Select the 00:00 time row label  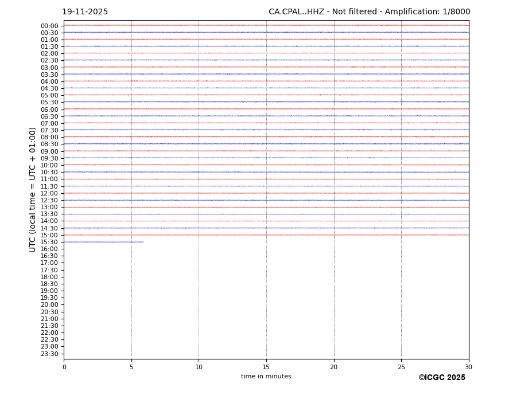[x=49, y=26]
